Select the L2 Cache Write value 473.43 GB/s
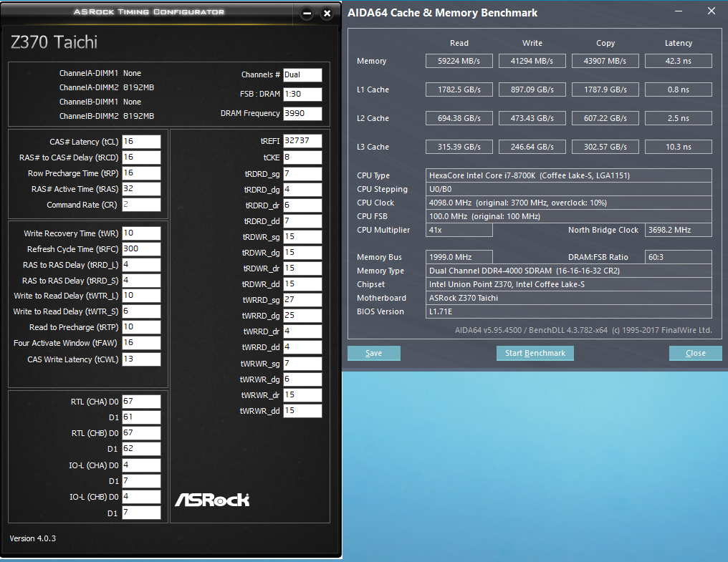728x562 pixels. [532, 118]
